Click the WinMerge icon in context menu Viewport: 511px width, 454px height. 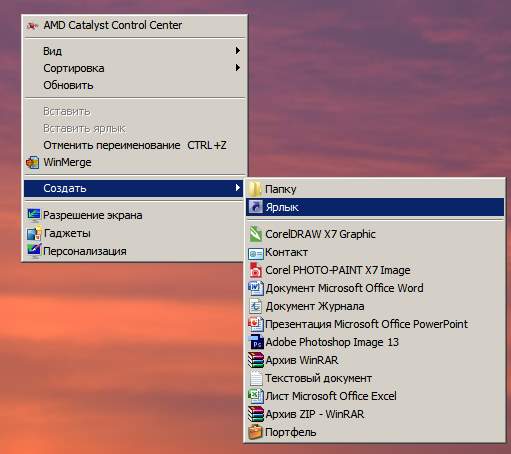click(33, 163)
